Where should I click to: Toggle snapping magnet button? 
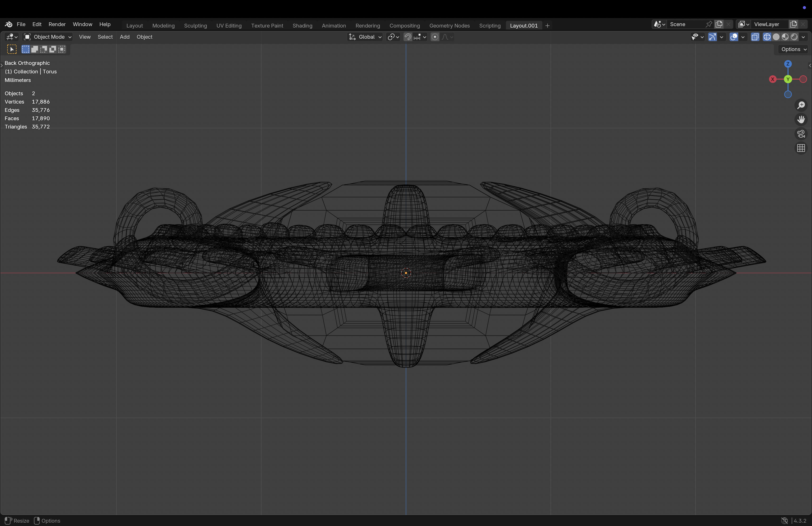[408, 37]
